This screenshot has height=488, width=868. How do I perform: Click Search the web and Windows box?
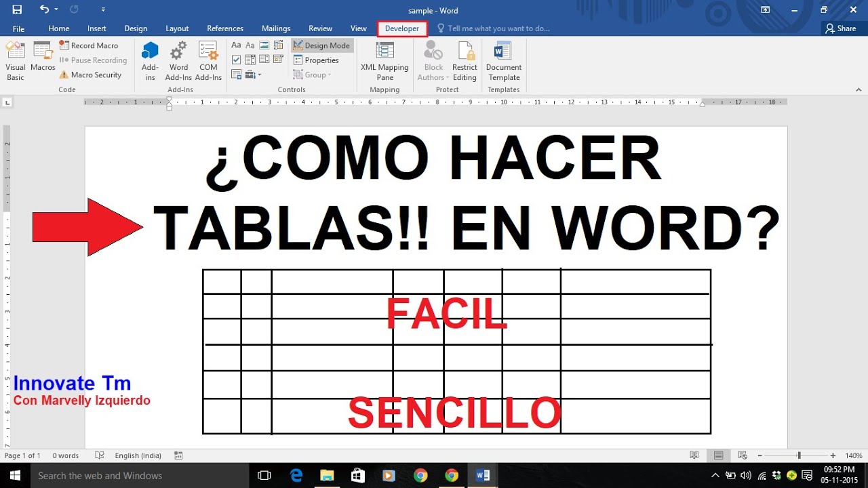[140, 475]
